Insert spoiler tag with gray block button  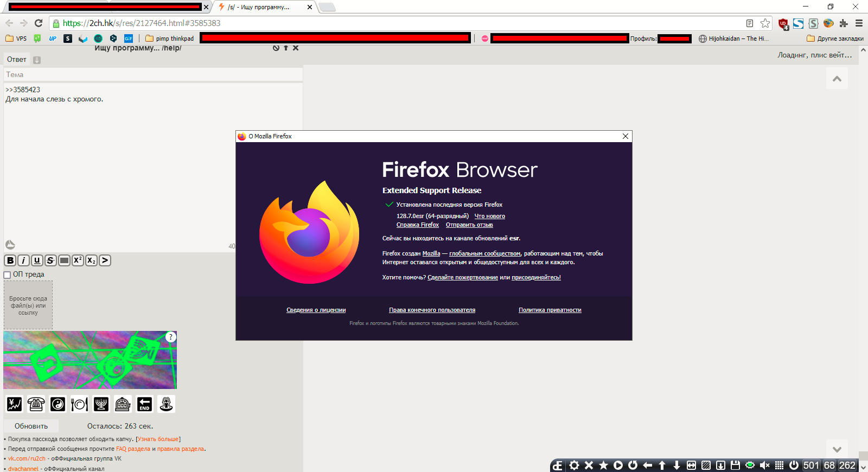click(64, 260)
